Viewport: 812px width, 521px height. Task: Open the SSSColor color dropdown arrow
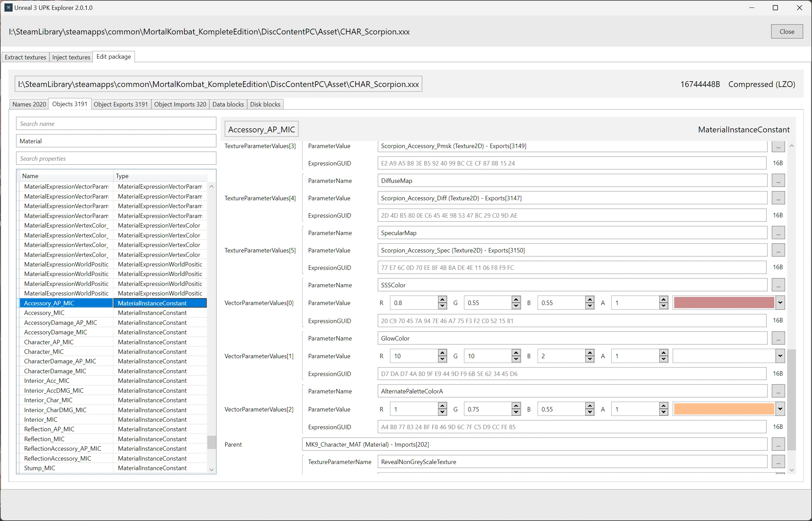[780, 303]
